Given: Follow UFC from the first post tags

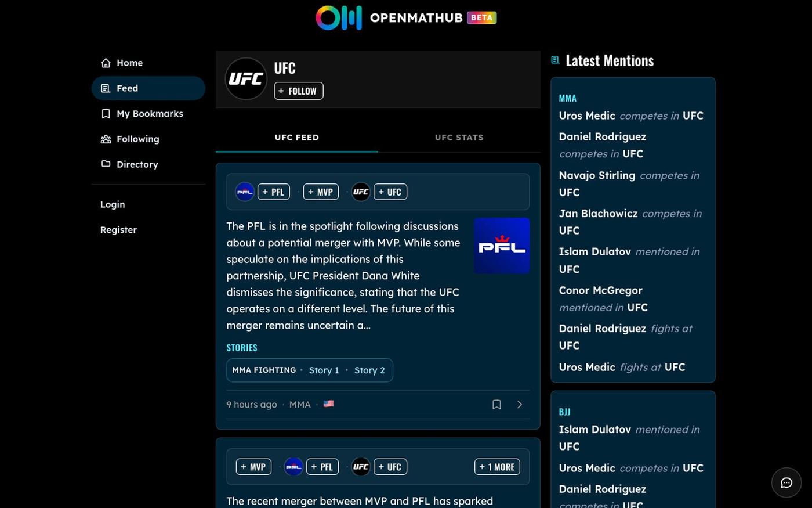Looking at the screenshot, I should point(390,192).
